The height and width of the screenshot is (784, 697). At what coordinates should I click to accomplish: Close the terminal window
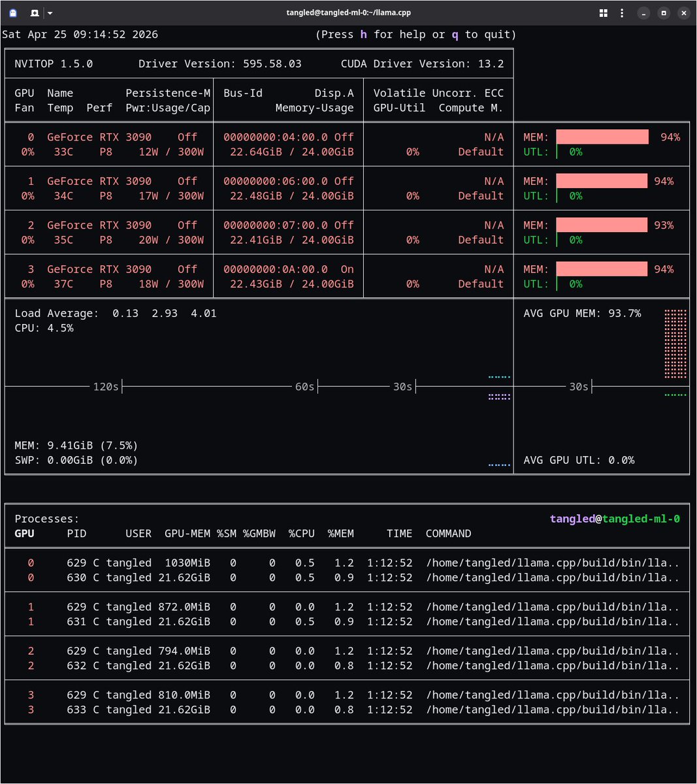click(683, 13)
